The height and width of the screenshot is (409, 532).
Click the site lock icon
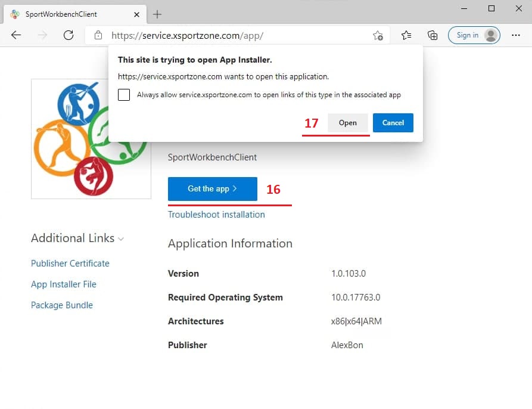(x=98, y=36)
